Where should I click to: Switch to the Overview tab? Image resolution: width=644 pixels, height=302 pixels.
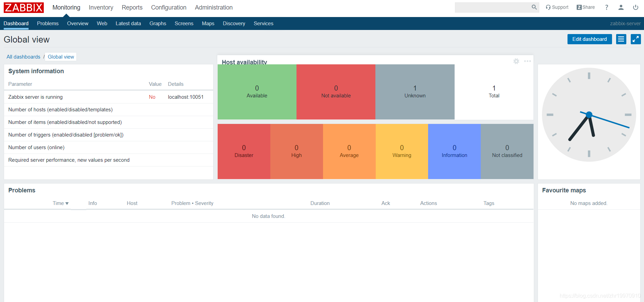78,23
